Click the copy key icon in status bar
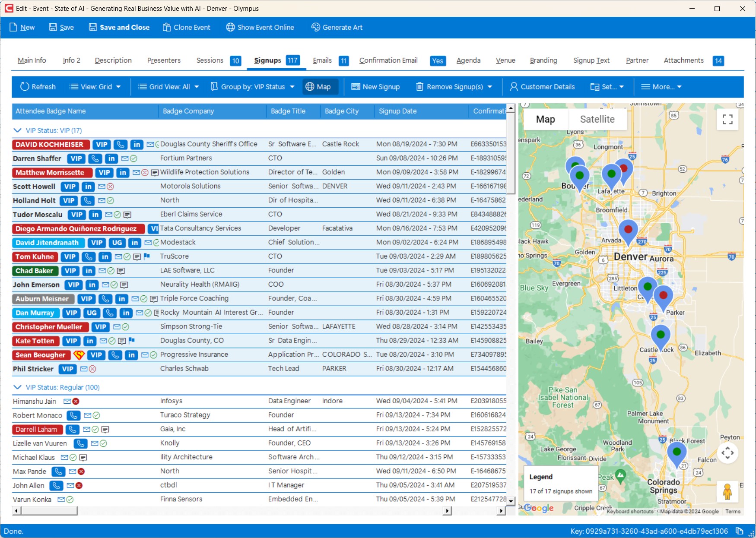756x538 pixels. point(740,531)
